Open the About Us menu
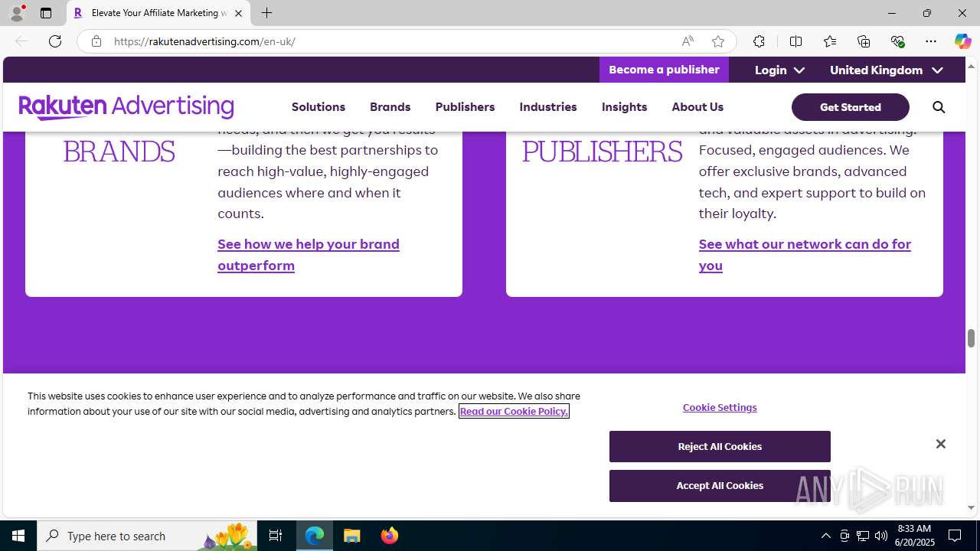980x551 pixels. click(697, 107)
